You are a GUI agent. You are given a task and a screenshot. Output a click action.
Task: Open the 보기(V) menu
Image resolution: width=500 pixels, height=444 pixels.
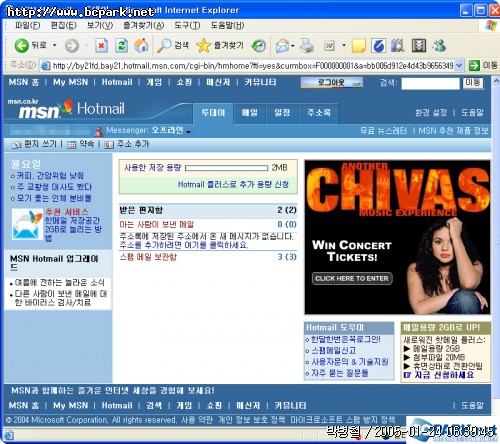(100, 25)
